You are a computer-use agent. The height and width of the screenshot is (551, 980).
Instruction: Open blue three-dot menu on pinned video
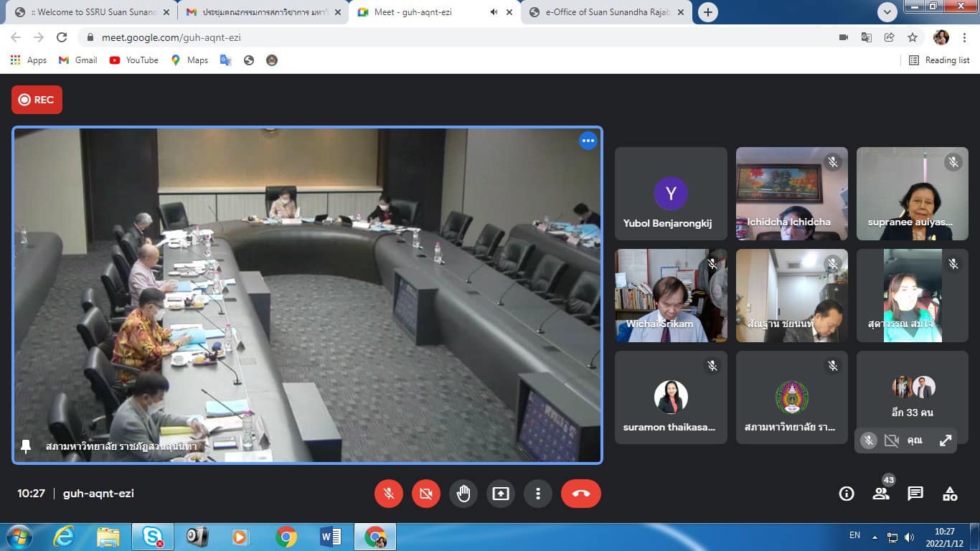click(x=588, y=141)
